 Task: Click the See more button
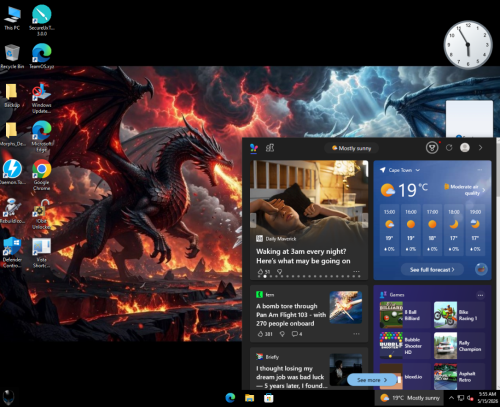click(372, 380)
